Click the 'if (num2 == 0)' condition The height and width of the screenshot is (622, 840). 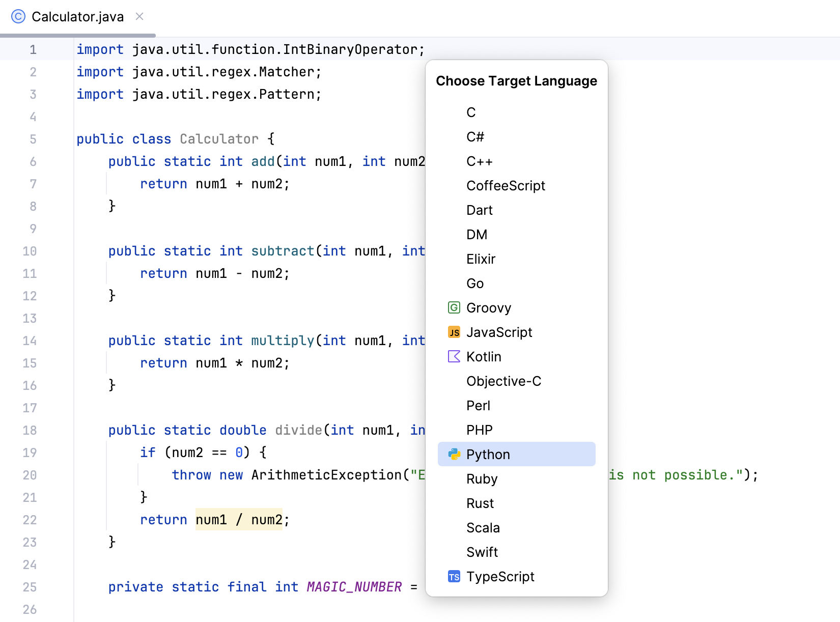(x=195, y=453)
